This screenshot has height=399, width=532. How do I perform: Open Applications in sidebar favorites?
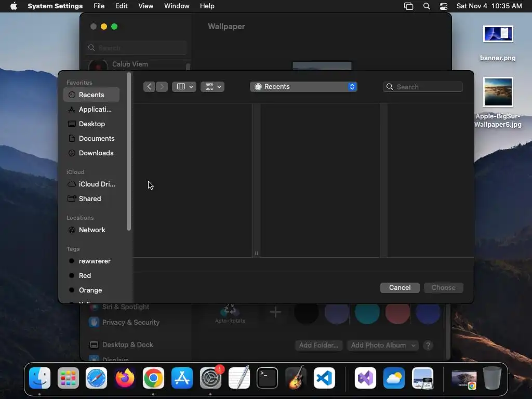click(91, 109)
